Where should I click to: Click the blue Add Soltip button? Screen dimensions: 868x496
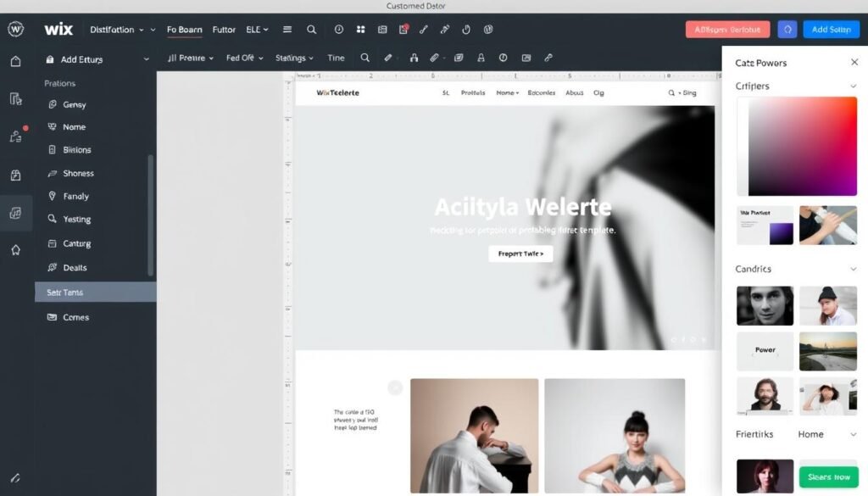[831, 29]
